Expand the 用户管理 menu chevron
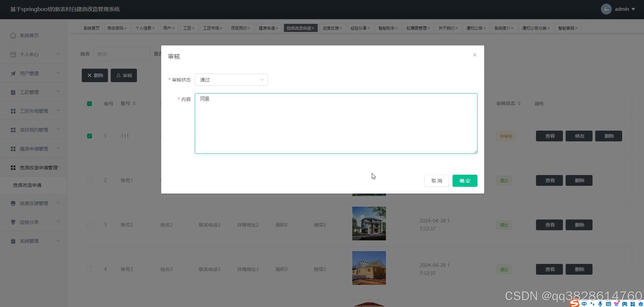The width and height of the screenshot is (644, 307). pos(58,73)
